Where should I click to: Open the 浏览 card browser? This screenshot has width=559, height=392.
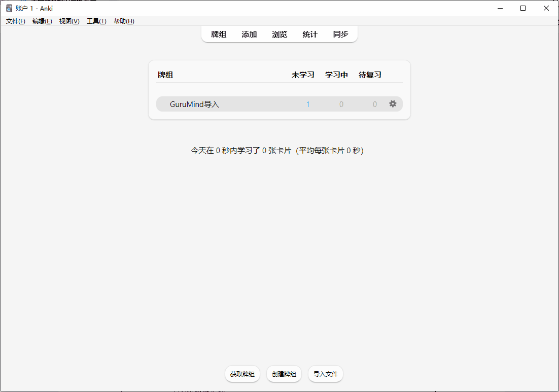279,34
